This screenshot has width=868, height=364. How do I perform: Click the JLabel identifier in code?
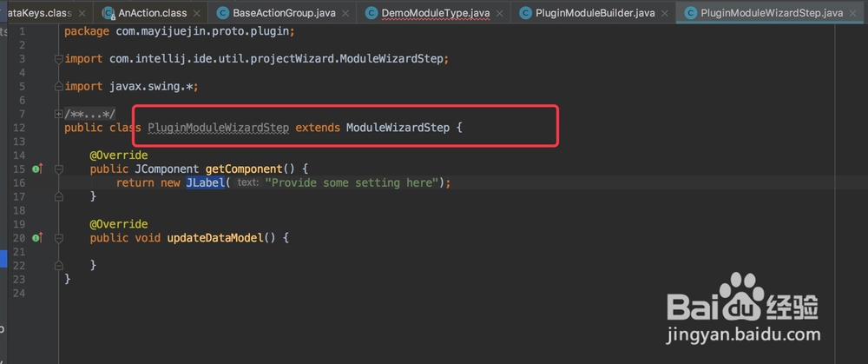[206, 182]
